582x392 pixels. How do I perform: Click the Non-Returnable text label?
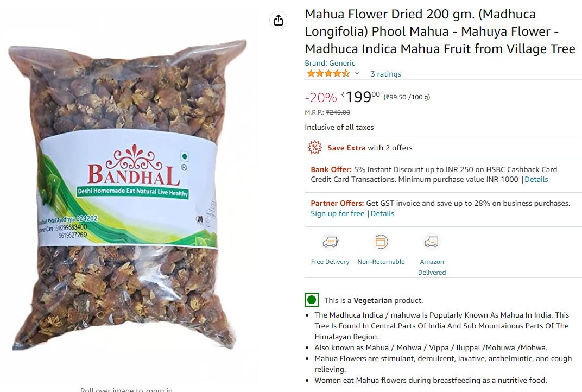tap(381, 262)
